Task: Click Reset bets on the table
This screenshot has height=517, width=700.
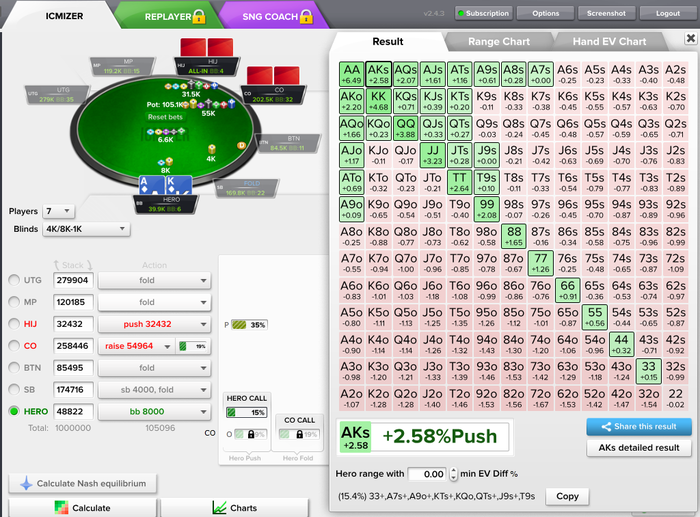Action: (165, 117)
